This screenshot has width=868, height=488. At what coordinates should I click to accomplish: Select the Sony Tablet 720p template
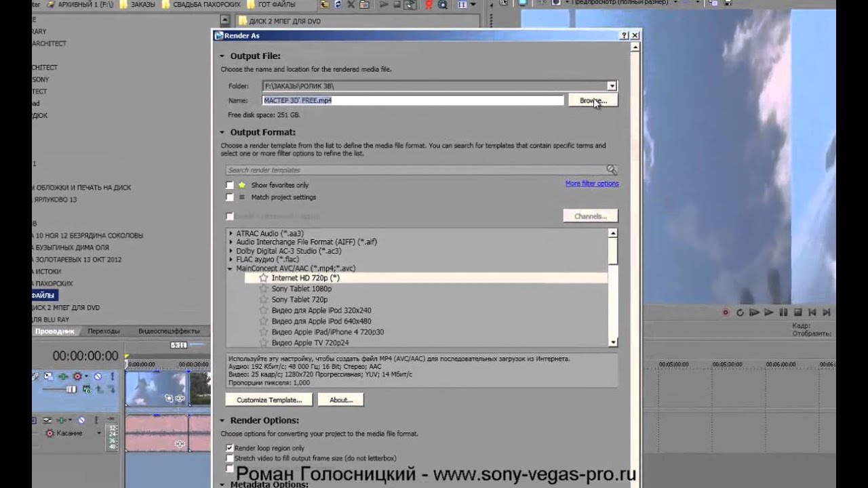coord(300,300)
